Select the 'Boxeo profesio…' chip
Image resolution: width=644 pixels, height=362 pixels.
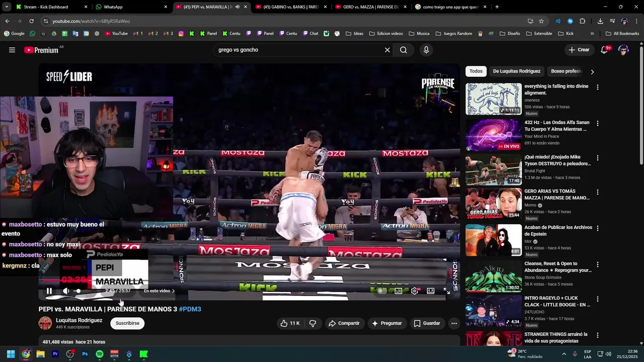click(x=567, y=71)
